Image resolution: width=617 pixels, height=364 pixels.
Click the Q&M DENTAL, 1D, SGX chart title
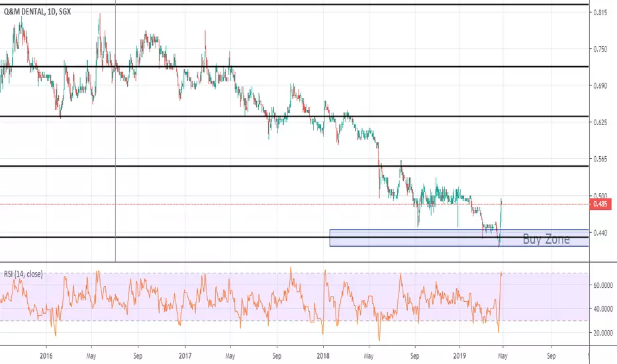tap(37, 12)
